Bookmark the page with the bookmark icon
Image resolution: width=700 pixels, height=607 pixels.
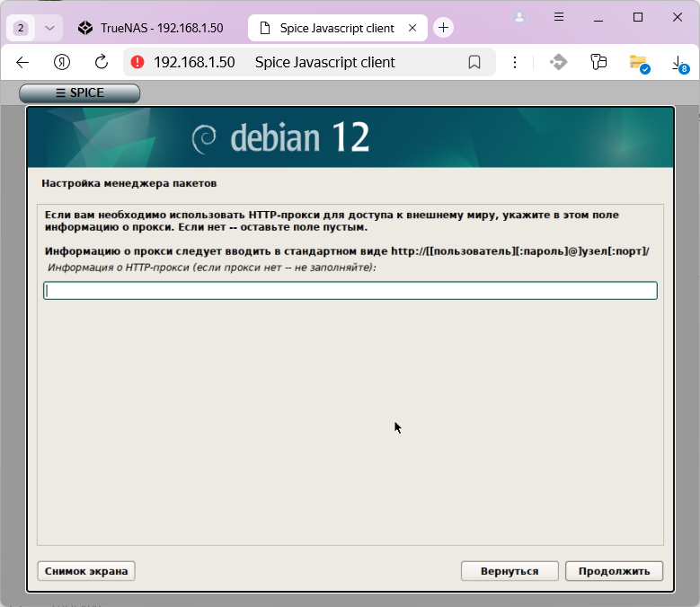[x=474, y=62]
